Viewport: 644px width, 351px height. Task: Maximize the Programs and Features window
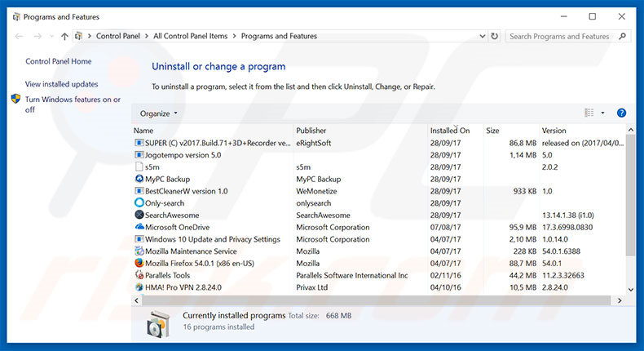[x=593, y=16]
